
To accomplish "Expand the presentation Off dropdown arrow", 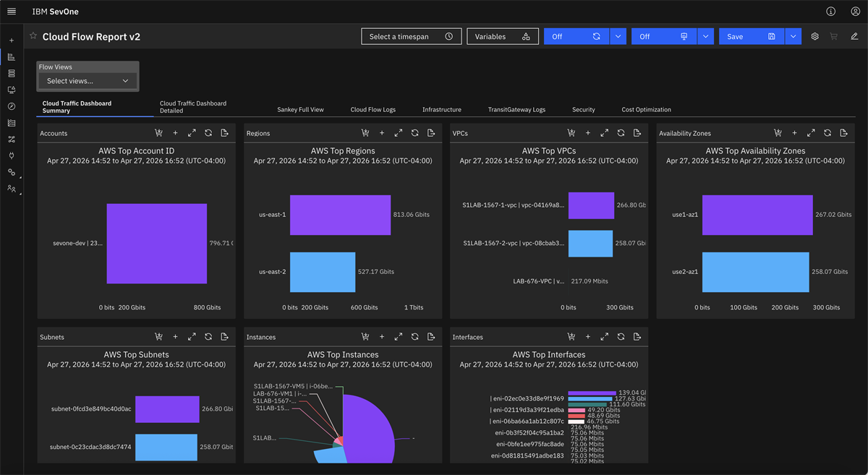I will coord(706,36).
